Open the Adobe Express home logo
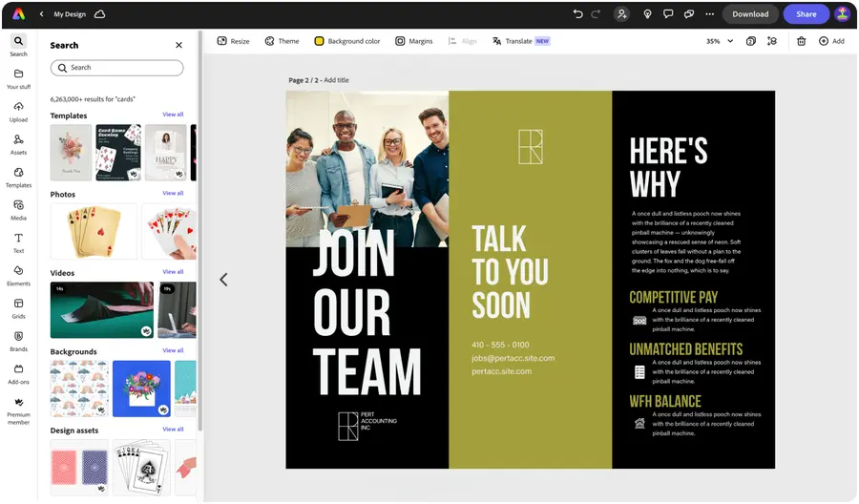 coord(19,14)
